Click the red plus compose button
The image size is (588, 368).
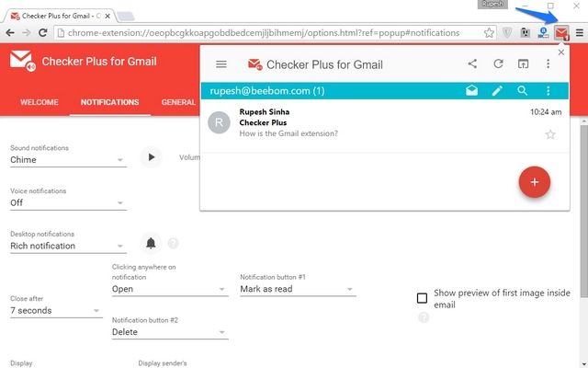(x=535, y=182)
